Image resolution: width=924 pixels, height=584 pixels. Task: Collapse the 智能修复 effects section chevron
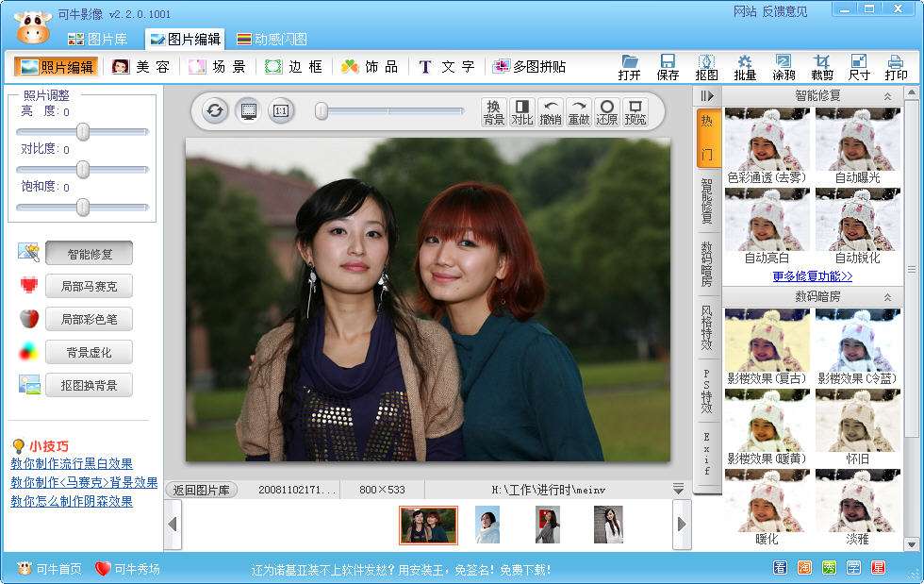pos(887,96)
